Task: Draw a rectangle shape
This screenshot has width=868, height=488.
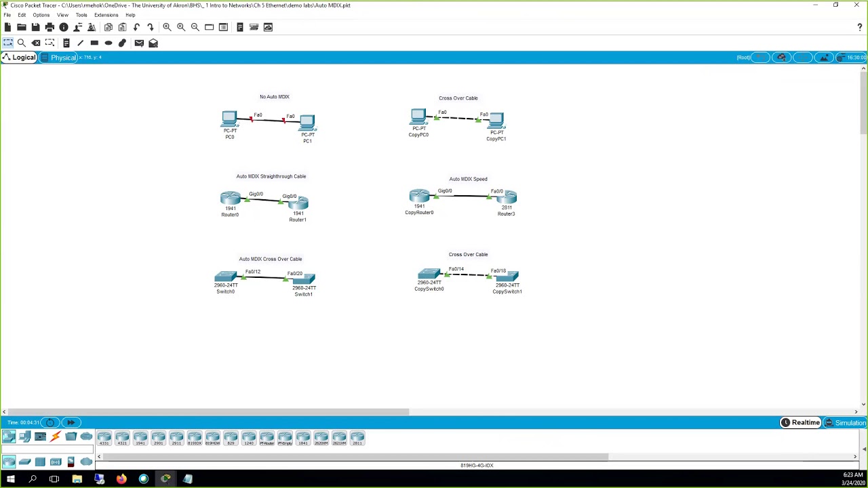Action: (x=94, y=43)
